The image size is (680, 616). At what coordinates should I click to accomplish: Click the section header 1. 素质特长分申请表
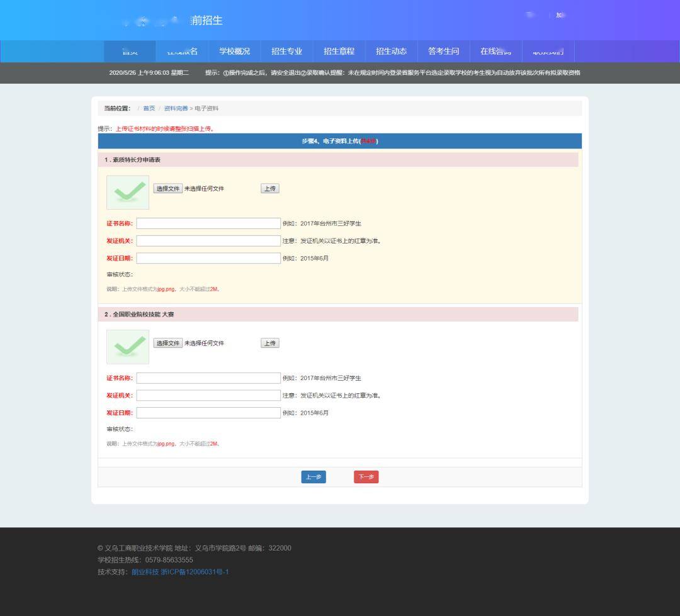(338, 160)
